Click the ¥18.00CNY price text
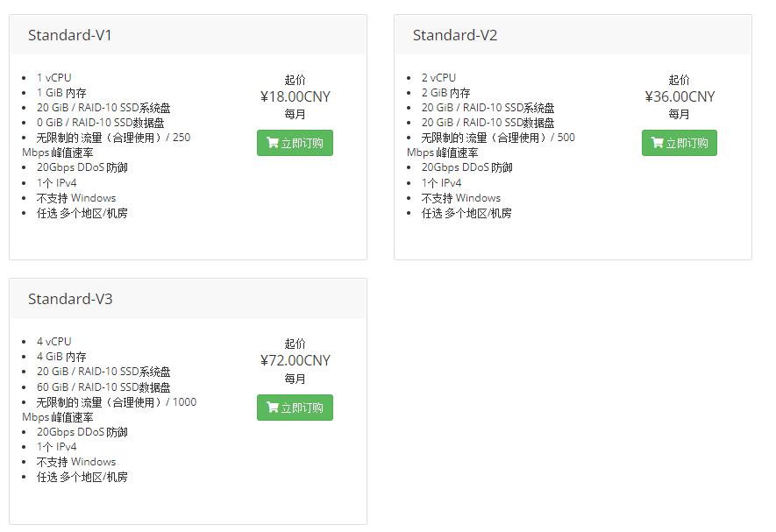The width and height of the screenshot is (776, 532). (295, 96)
